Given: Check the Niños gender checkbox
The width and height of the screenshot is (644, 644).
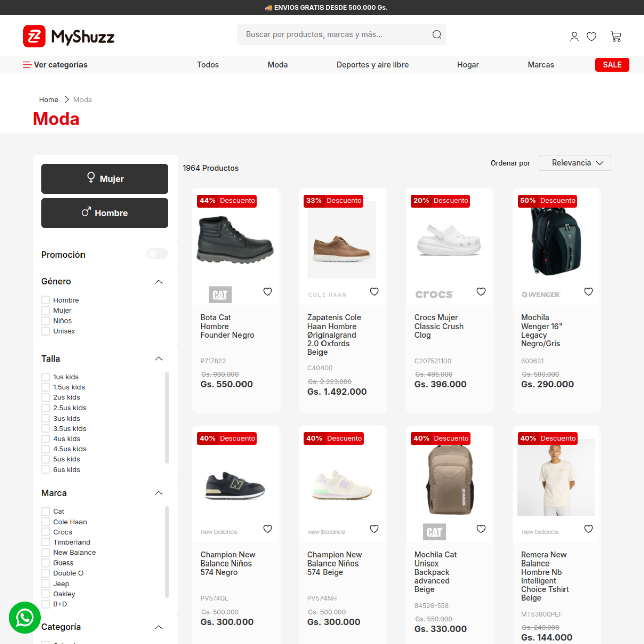Looking at the screenshot, I should click(45, 320).
